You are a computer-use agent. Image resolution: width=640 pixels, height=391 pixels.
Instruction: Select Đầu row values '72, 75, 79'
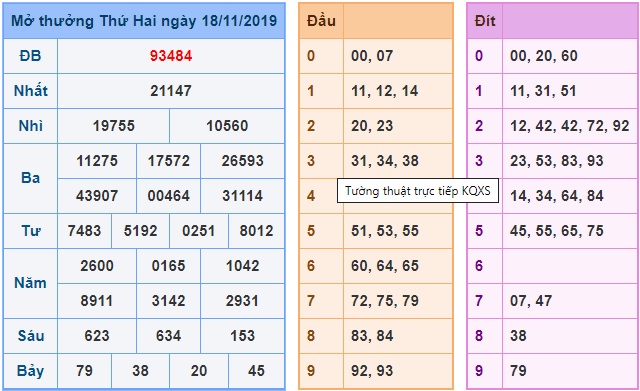[384, 301]
